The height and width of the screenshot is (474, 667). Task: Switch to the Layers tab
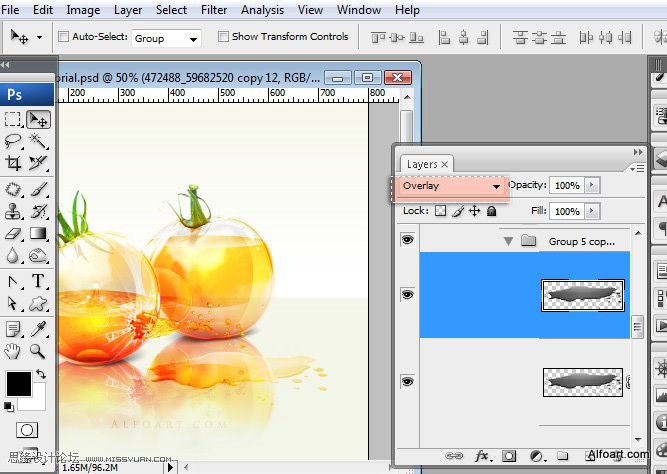point(422,164)
